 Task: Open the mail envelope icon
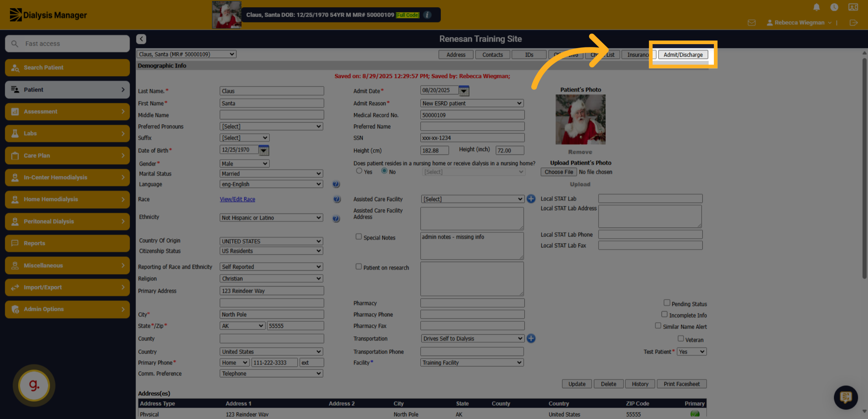tap(752, 23)
